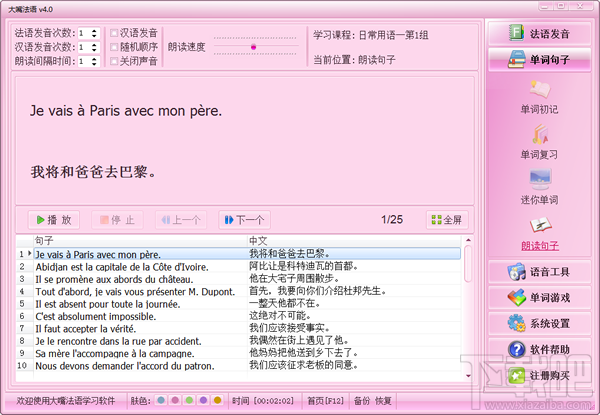600x415 pixels.
Task: Click translation cell 我们应该接受事实。
Action: coord(354,329)
